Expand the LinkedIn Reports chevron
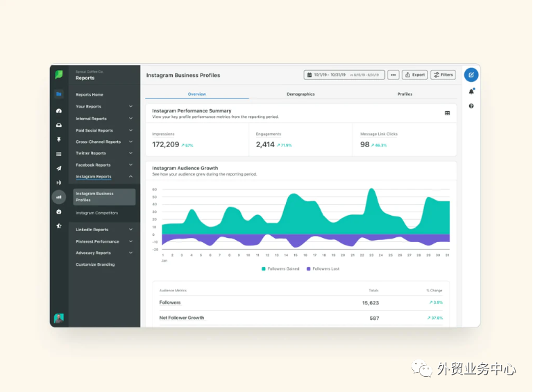This screenshot has height=392, width=533. 131,230
